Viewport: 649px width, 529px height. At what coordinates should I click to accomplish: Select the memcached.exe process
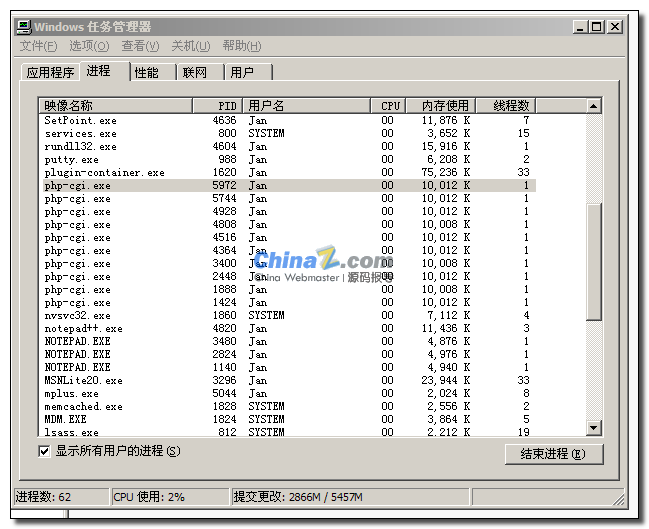[287, 406]
